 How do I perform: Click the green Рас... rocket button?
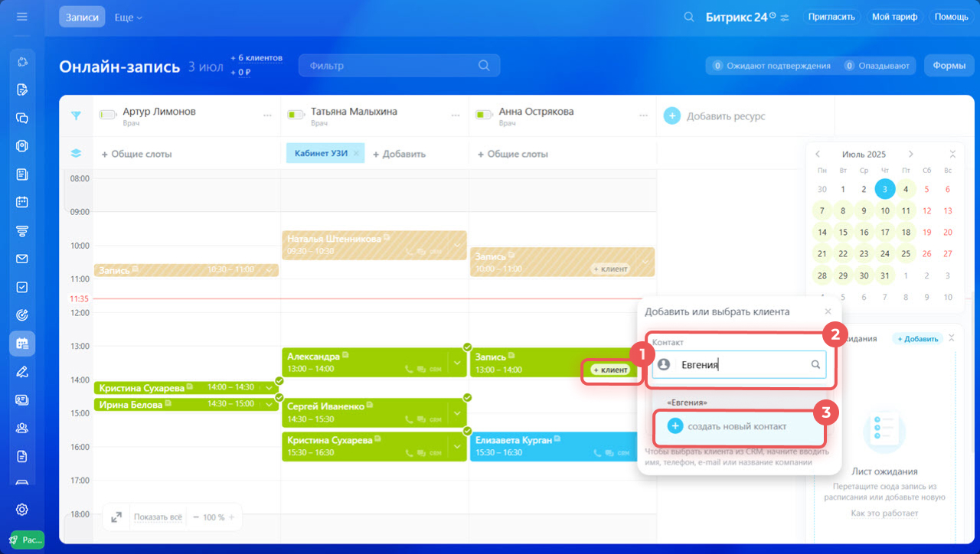(x=28, y=539)
